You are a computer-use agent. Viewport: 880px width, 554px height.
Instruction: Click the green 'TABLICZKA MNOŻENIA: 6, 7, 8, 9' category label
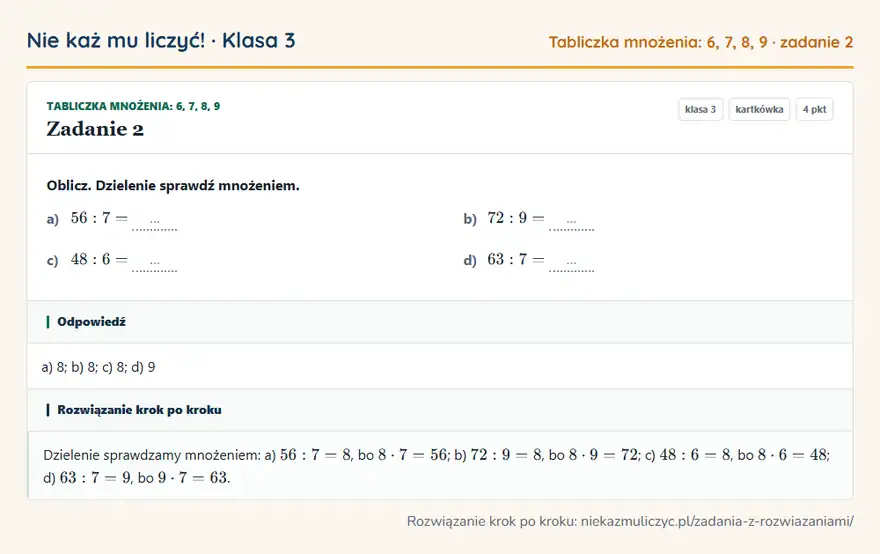coord(134,106)
